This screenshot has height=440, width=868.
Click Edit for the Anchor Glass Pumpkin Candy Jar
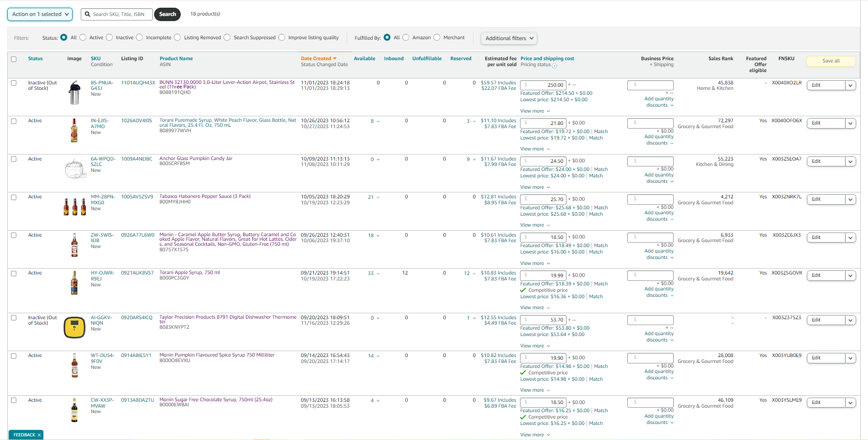point(826,161)
